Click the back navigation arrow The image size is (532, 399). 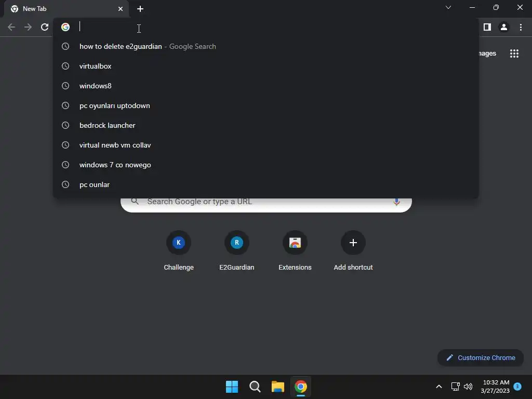tap(11, 27)
